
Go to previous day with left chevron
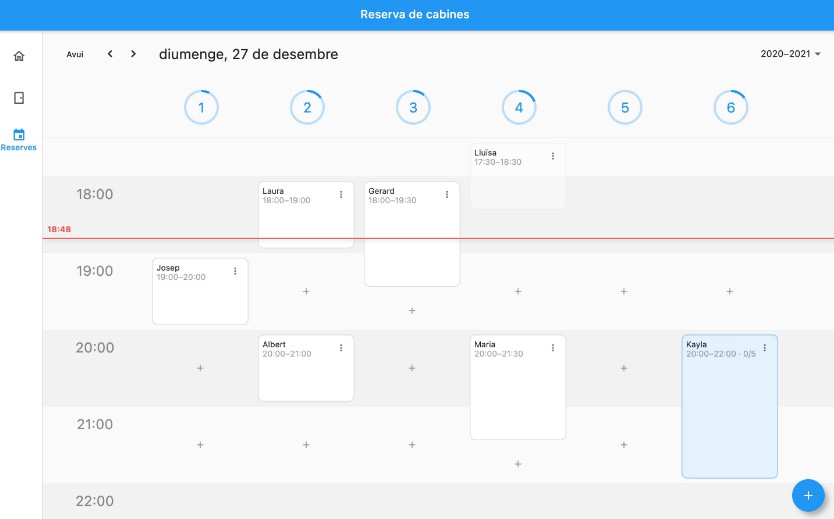[x=110, y=54]
